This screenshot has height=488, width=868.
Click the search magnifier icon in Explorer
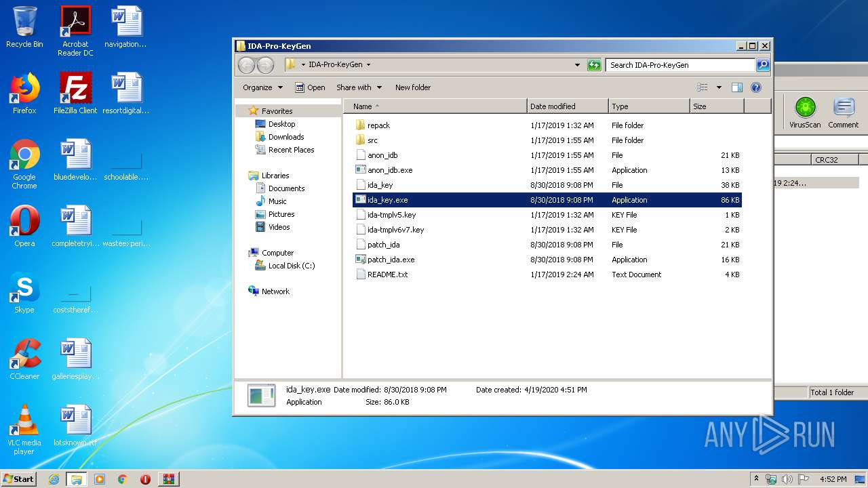coord(763,65)
